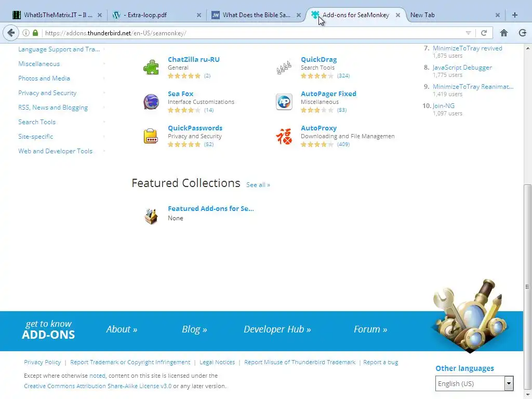The height and width of the screenshot is (399, 532).
Task: Click the AutoProxy (409) reviews count
Action: pyautogui.click(x=343, y=144)
